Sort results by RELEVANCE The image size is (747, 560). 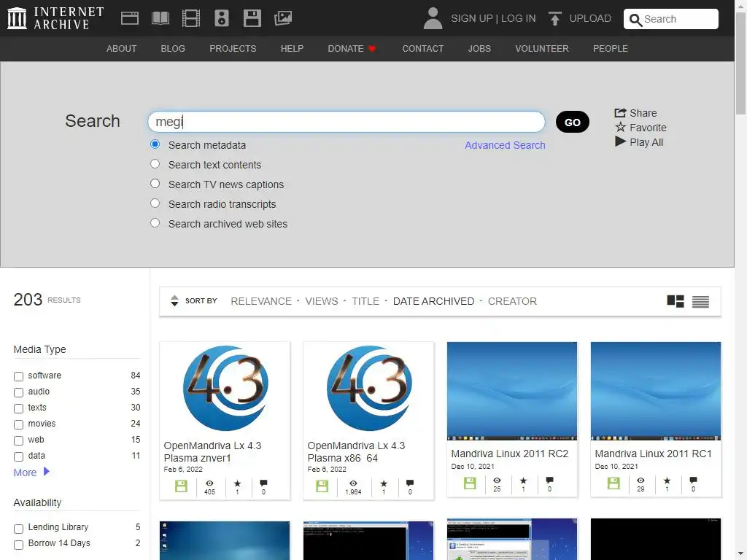261,301
